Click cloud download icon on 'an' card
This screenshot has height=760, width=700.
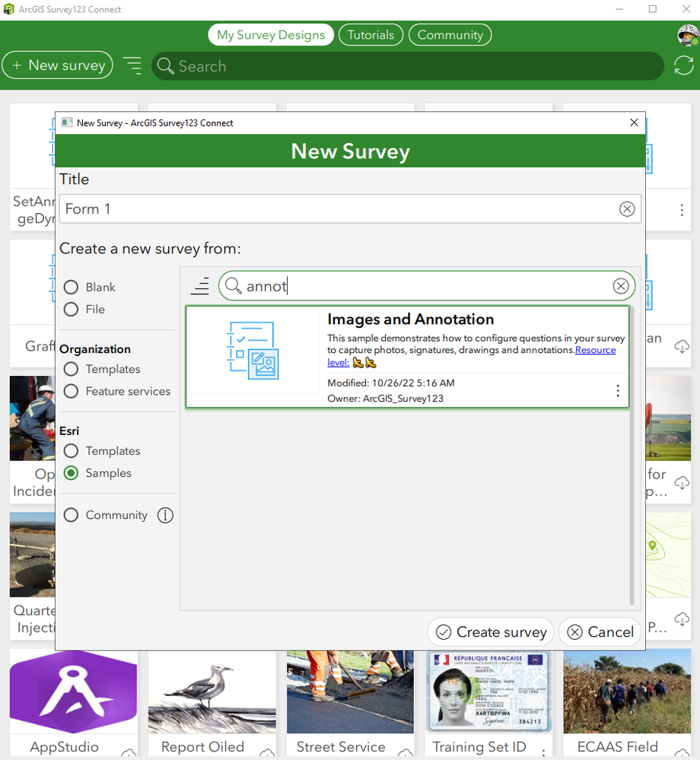pyautogui.click(x=682, y=346)
